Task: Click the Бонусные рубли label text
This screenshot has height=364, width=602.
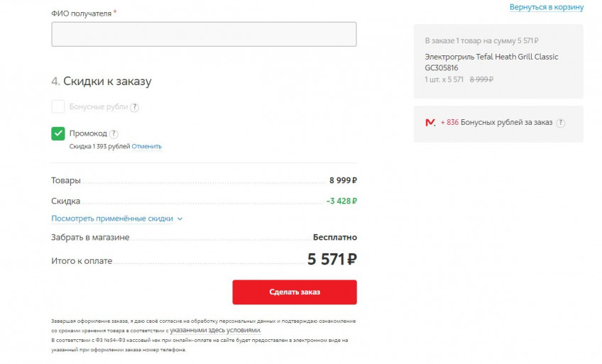Action: click(x=98, y=107)
